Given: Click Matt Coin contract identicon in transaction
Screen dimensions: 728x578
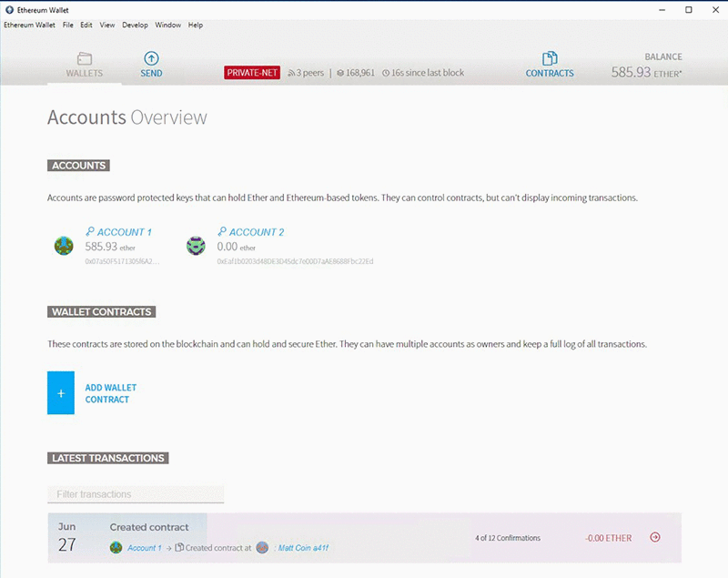Looking at the screenshot, I should point(262,547).
